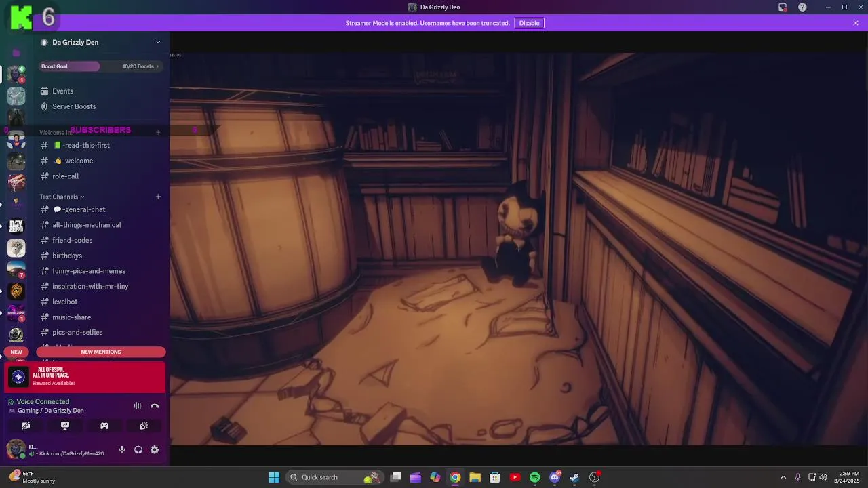Disable Streamer Mode via Disable button
Screen dimensions: 868x488
[x=529, y=23]
